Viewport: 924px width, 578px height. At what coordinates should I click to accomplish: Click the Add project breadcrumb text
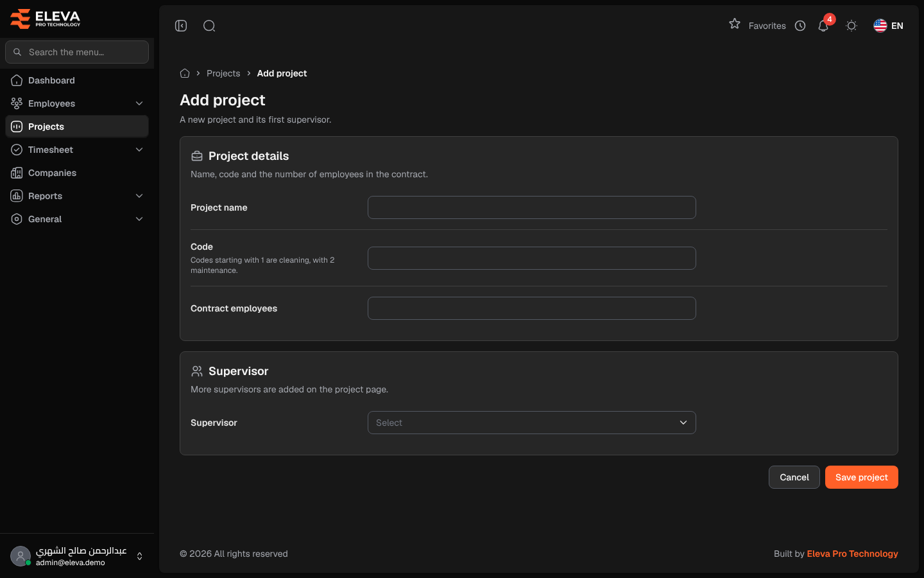coord(282,73)
